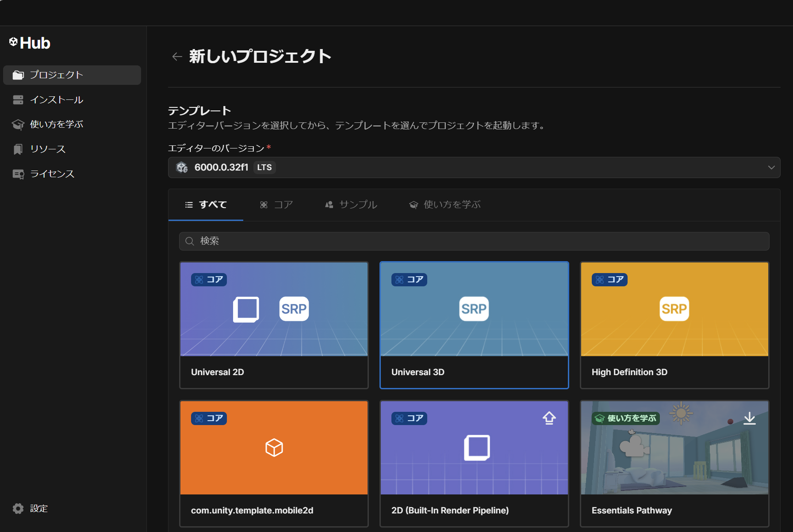Image resolution: width=793 pixels, height=532 pixels.
Task: Select the Universal 2D template card
Action: point(274,325)
